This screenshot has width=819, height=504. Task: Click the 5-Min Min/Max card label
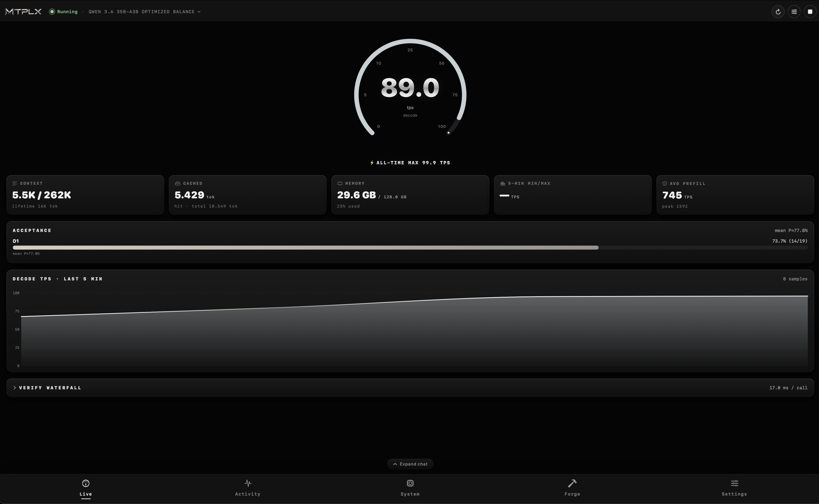coord(529,183)
